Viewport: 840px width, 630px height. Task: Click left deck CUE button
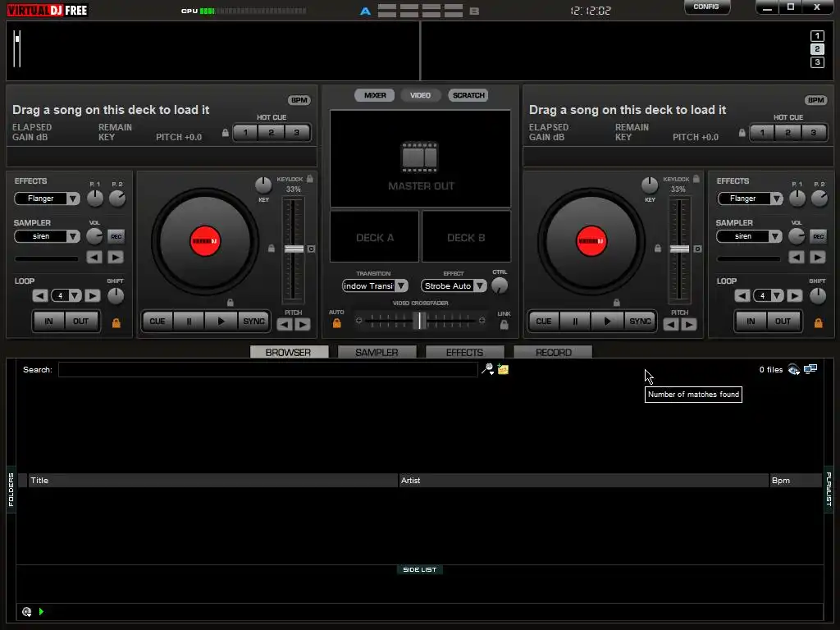pyautogui.click(x=157, y=322)
